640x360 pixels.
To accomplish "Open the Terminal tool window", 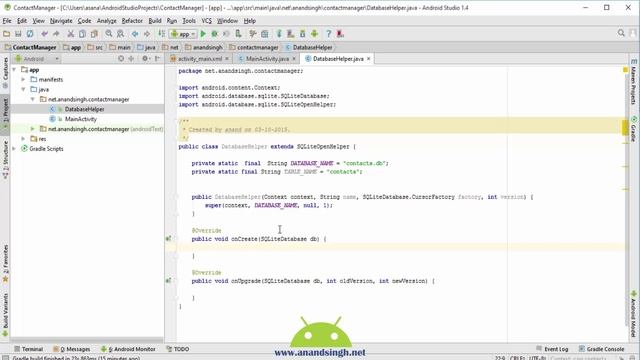I will pyautogui.click(x=29, y=349).
